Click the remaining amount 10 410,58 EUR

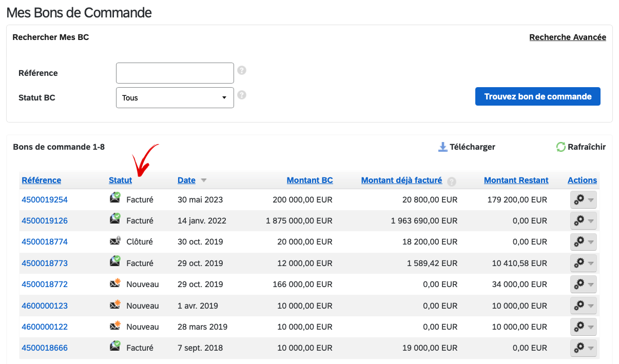519,263
